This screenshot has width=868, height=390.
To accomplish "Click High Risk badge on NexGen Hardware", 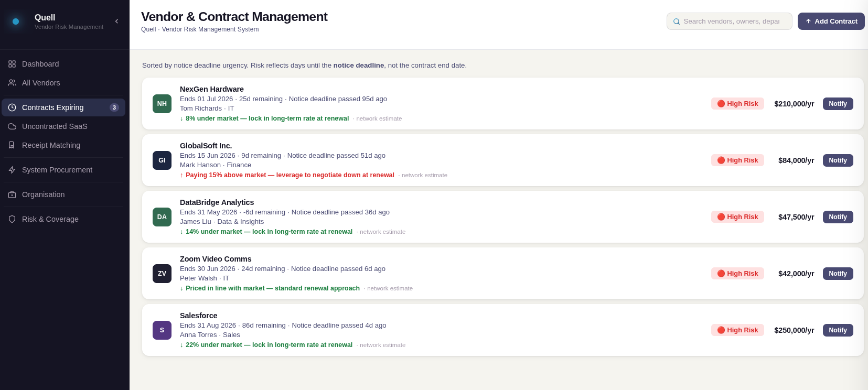I will 737,104.
